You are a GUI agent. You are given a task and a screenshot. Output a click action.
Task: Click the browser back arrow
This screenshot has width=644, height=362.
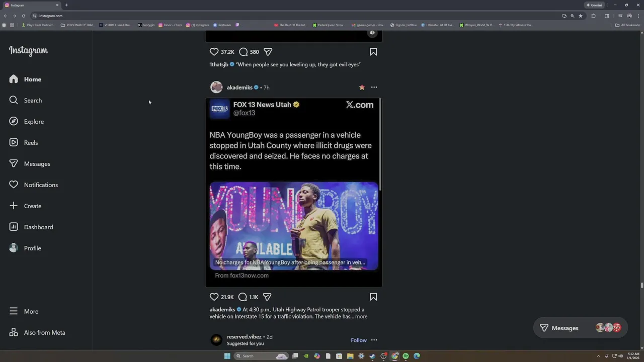coord(6,16)
